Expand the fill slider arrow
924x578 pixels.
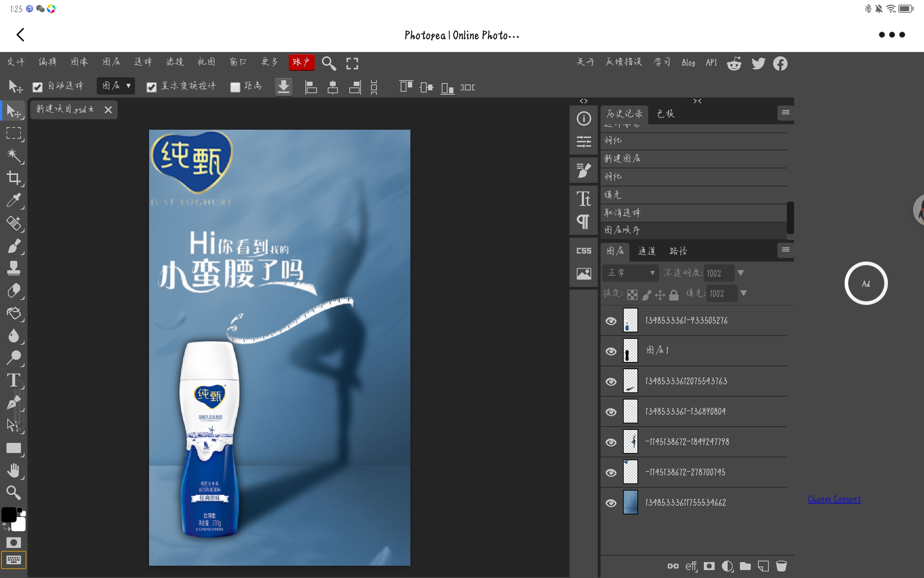point(744,293)
